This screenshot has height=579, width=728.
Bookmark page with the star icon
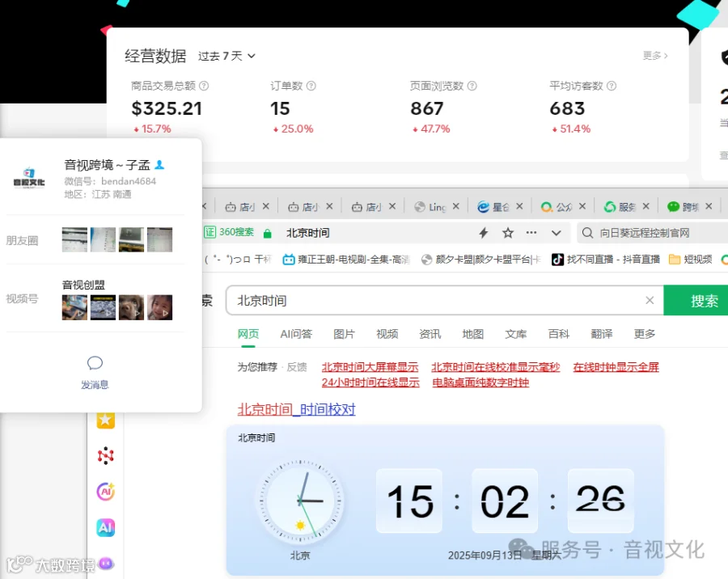pyautogui.click(x=508, y=233)
